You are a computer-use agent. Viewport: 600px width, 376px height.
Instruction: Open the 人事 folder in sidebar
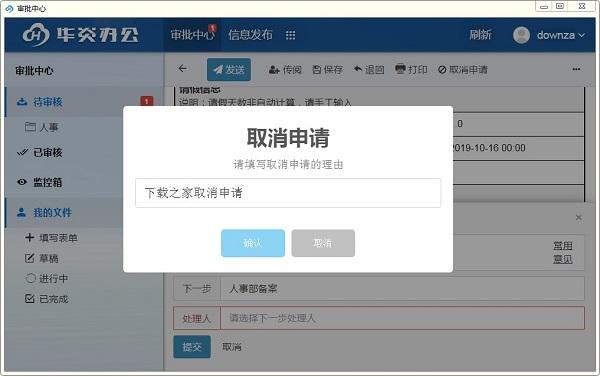point(42,127)
